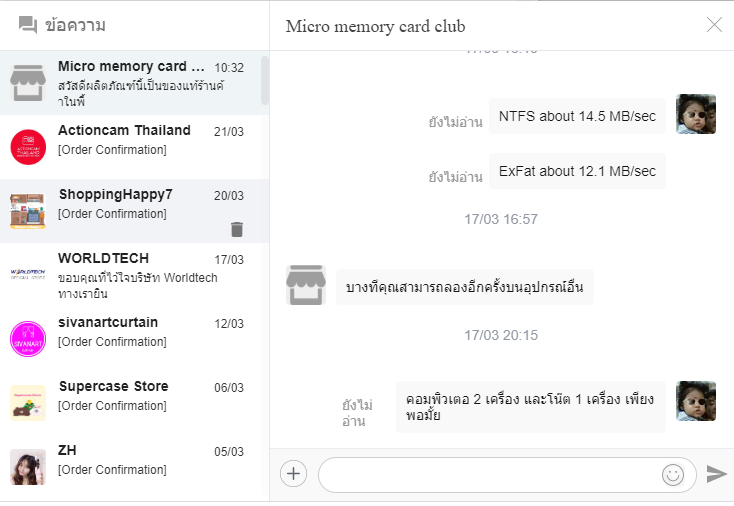The height and width of the screenshot is (506, 734).
Task: Click Supercase Store logo thumbnail
Action: pyautogui.click(x=28, y=403)
